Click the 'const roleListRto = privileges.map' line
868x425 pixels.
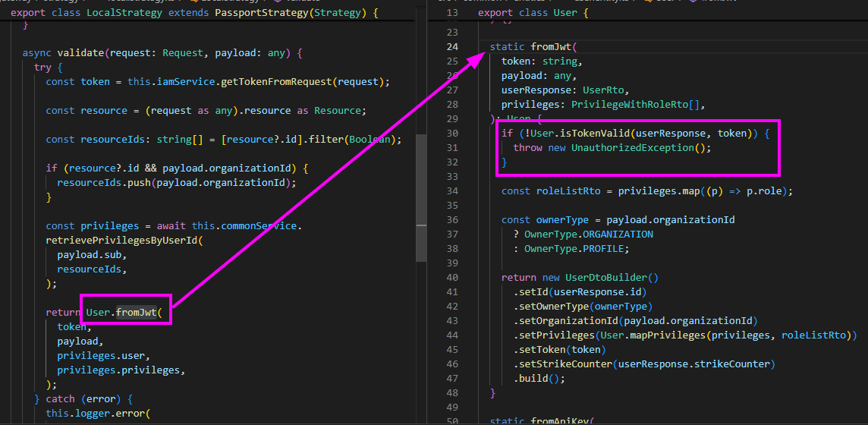point(647,191)
